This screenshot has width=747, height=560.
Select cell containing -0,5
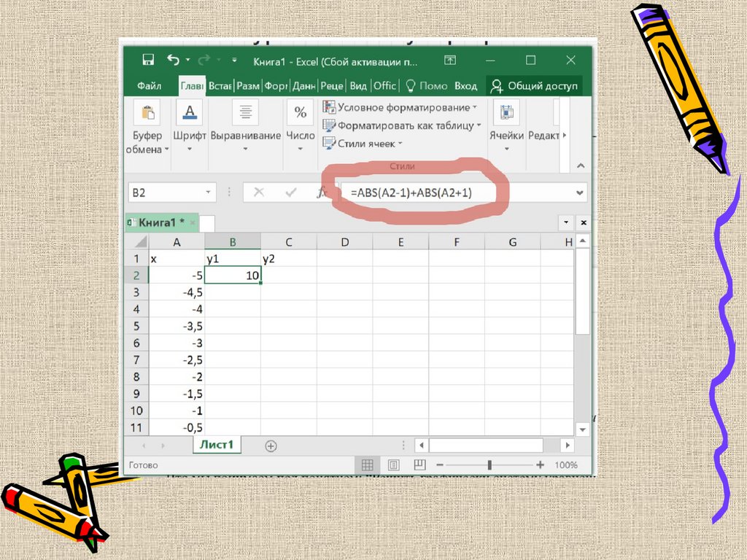point(177,427)
